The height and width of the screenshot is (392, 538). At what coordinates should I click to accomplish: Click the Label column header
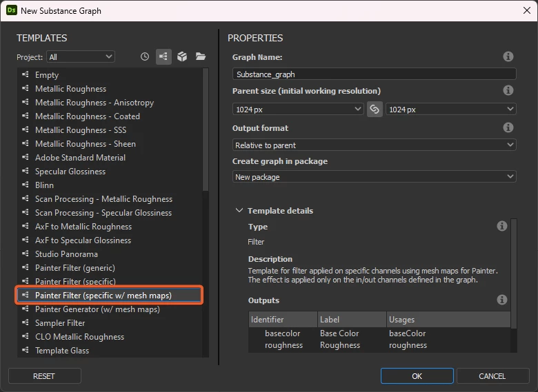(352, 320)
